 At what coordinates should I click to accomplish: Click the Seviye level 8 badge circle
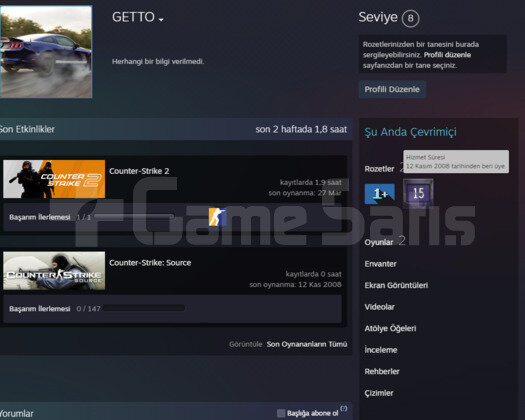(410, 18)
